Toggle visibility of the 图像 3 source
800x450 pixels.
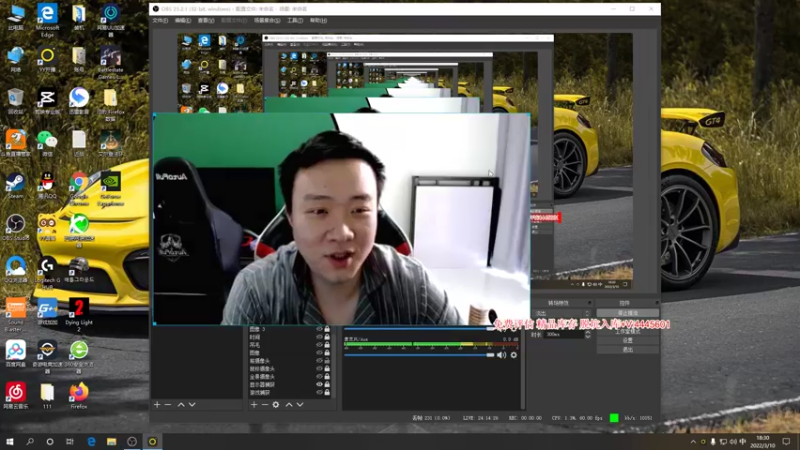[x=319, y=329]
